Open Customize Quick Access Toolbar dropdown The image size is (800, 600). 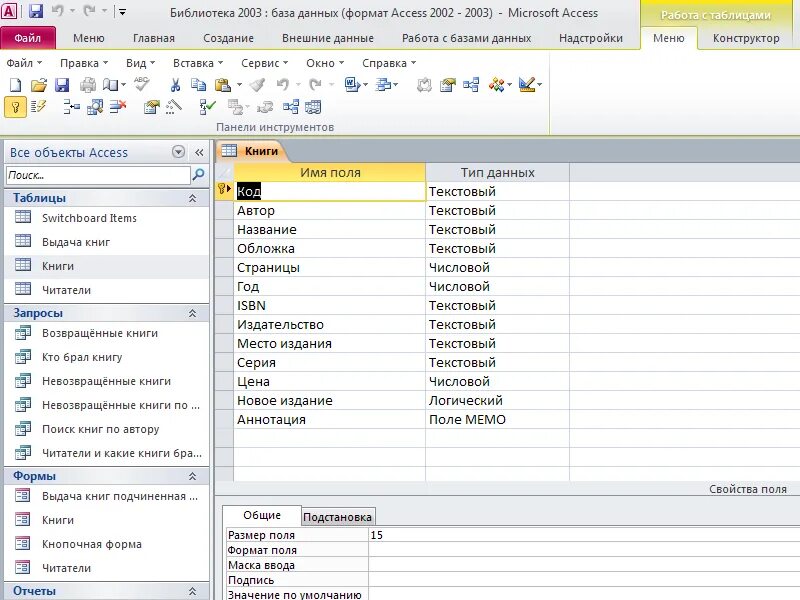(122, 12)
